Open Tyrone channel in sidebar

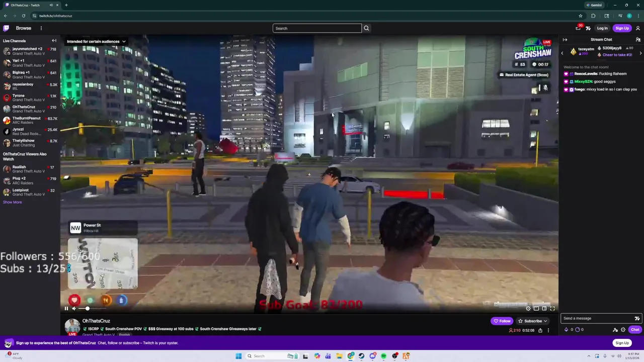pos(30,98)
